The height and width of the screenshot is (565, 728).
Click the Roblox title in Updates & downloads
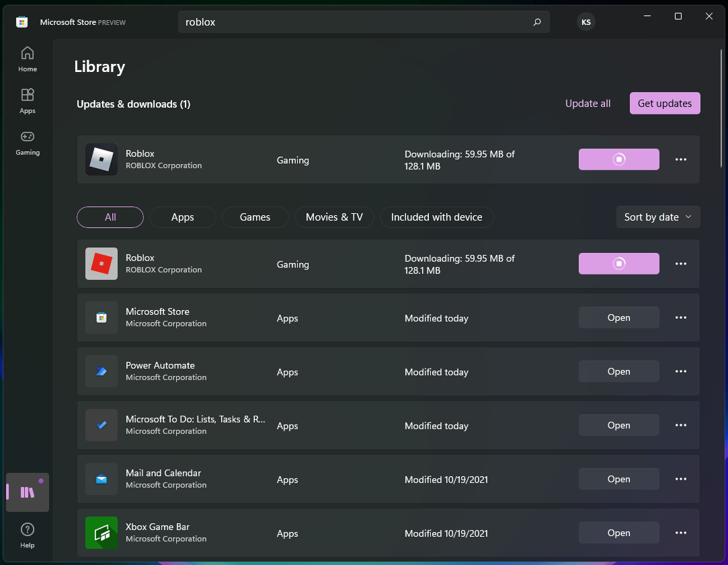140,153
